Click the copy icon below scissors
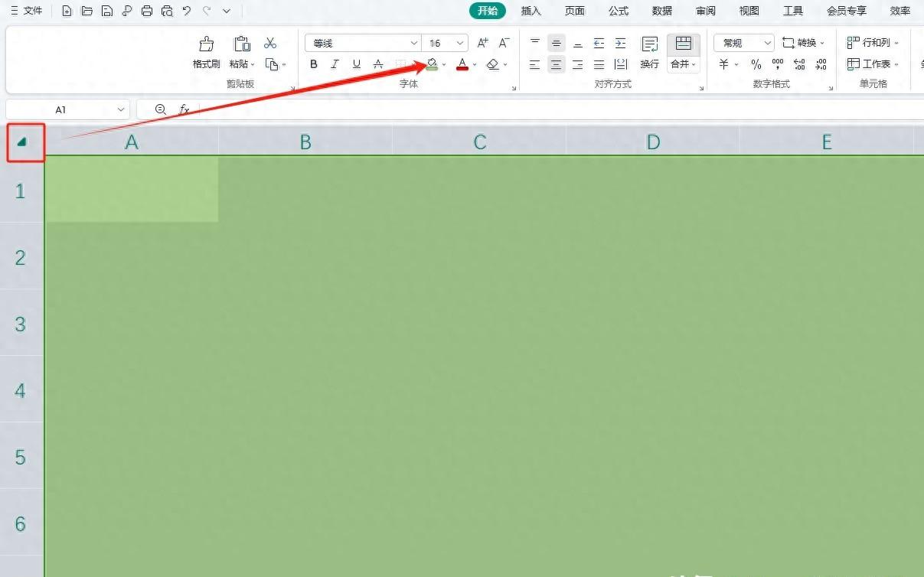The image size is (924, 577). 271,64
